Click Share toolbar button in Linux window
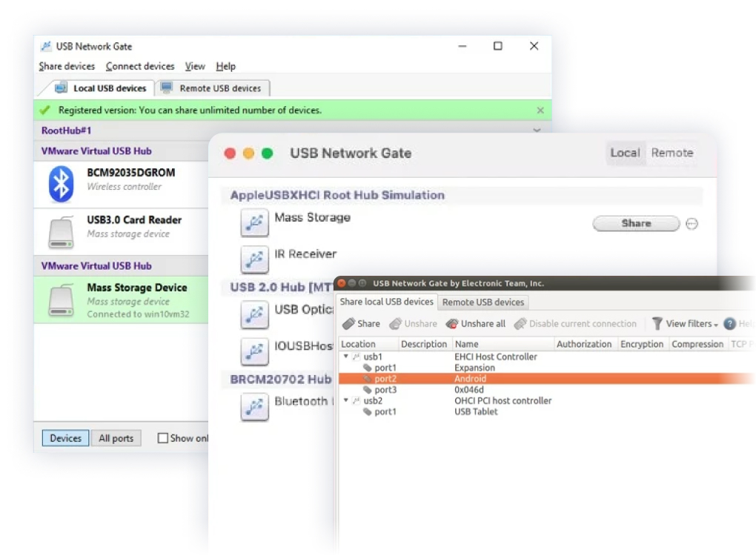This screenshot has height=556, width=756. click(x=361, y=323)
